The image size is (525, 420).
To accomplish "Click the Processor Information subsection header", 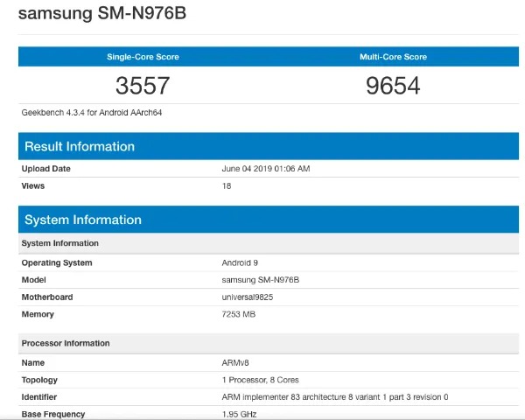I will click(x=269, y=343).
